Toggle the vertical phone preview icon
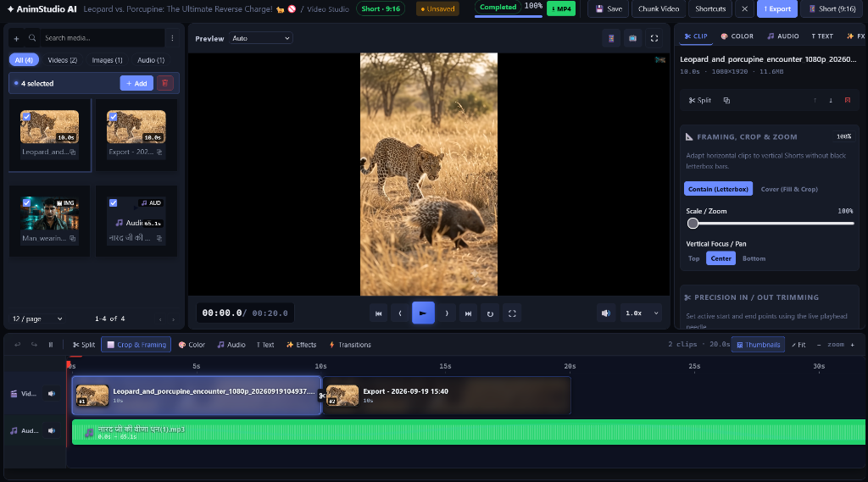Viewport: 868px width, 482px height. pos(611,38)
